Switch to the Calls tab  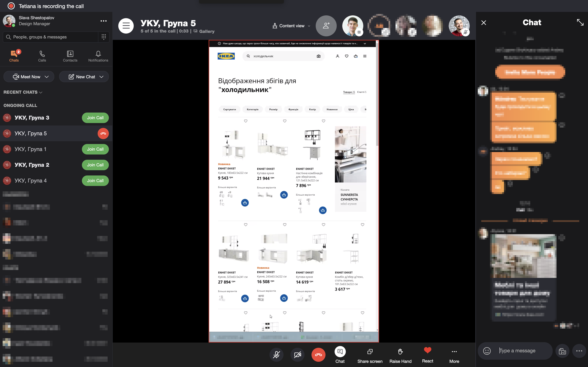pos(42,56)
